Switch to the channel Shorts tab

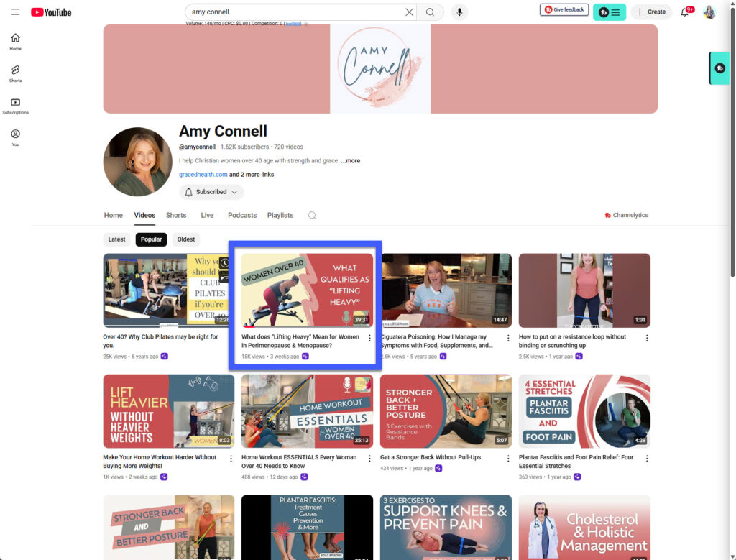(176, 215)
